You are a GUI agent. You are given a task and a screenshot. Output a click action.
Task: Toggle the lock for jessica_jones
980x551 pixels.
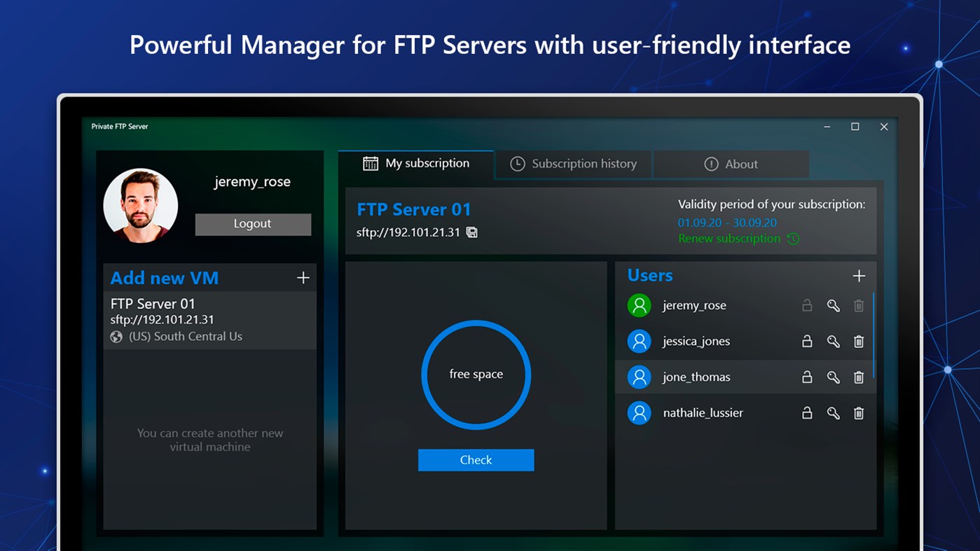(807, 341)
